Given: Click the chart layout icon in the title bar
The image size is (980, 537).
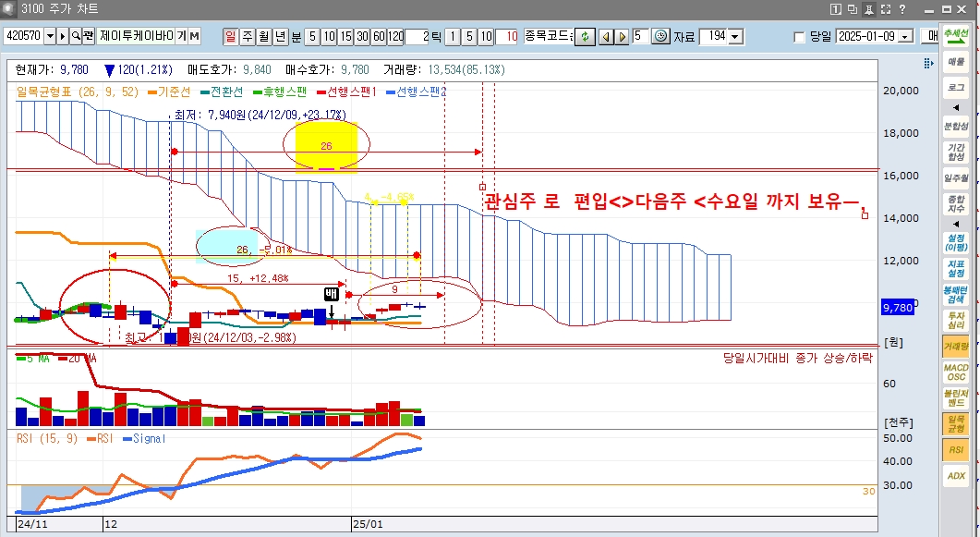Looking at the screenshot, I should (x=836, y=9).
